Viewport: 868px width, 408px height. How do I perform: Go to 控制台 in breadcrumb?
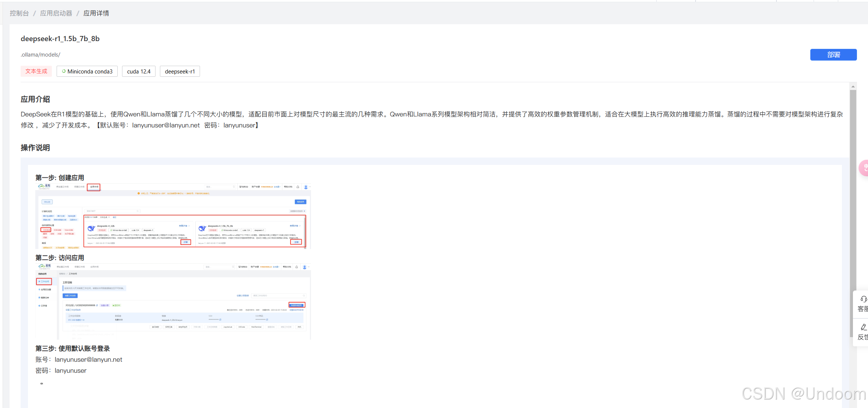point(19,13)
